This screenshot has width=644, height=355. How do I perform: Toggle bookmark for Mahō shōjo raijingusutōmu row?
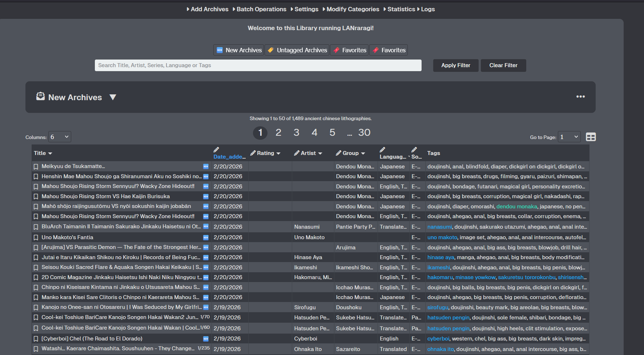pyautogui.click(x=36, y=207)
